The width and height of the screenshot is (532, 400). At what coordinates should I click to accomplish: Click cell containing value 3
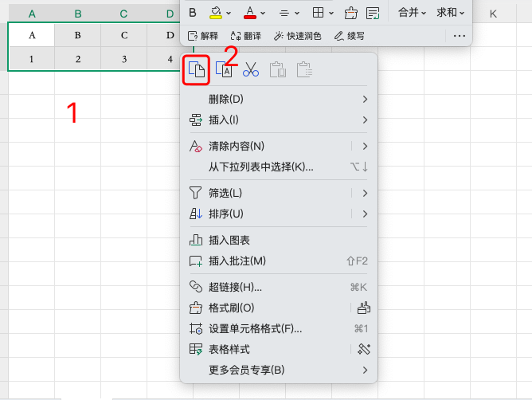click(x=123, y=59)
